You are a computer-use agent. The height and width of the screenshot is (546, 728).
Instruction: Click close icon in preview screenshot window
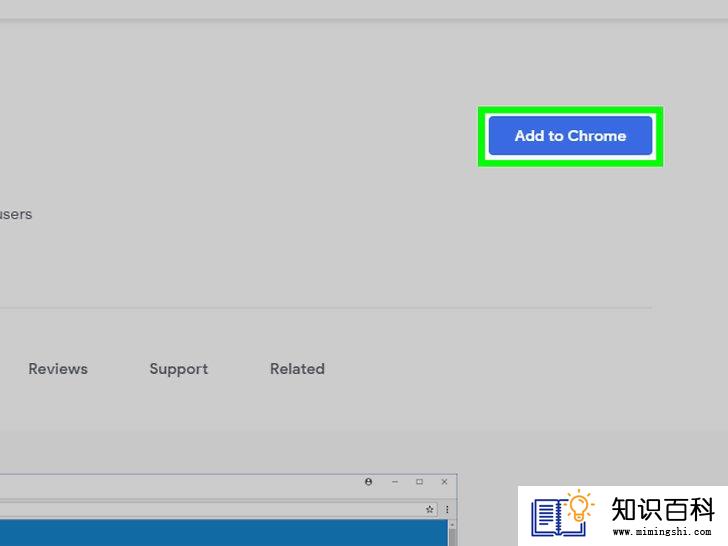[444, 481]
